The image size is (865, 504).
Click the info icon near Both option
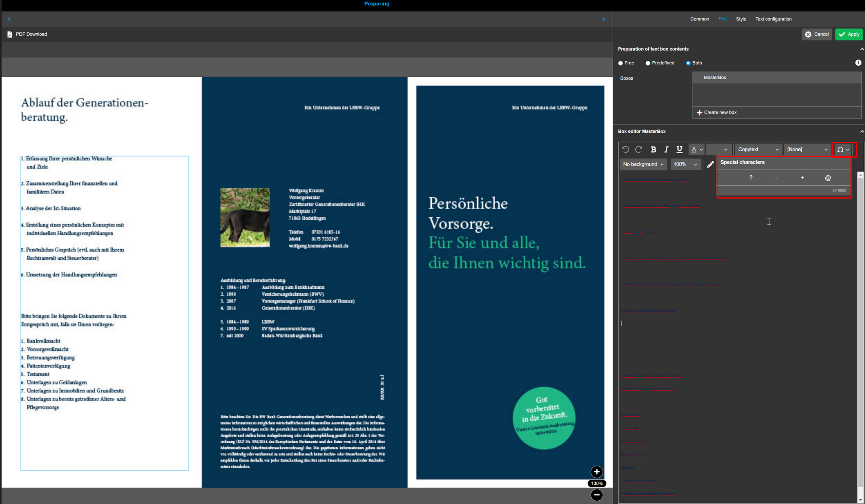(858, 63)
